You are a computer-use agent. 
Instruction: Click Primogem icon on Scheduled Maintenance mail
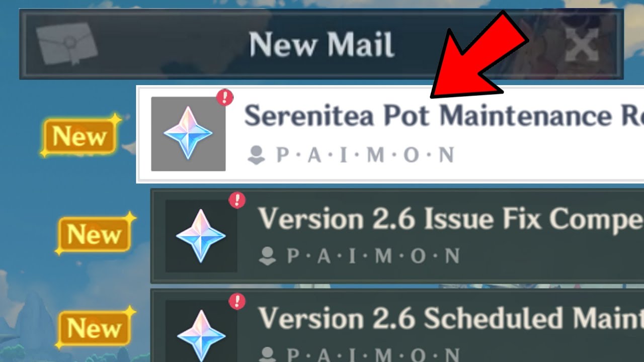pyautogui.click(x=201, y=332)
